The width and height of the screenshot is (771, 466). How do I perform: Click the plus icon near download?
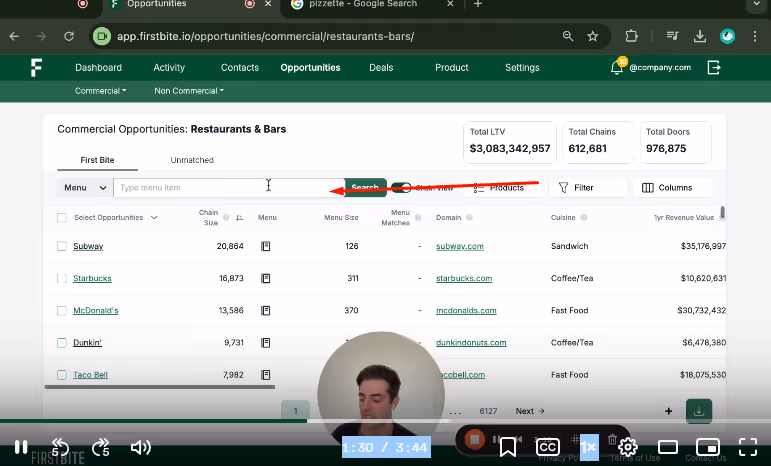tap(668, 411)
